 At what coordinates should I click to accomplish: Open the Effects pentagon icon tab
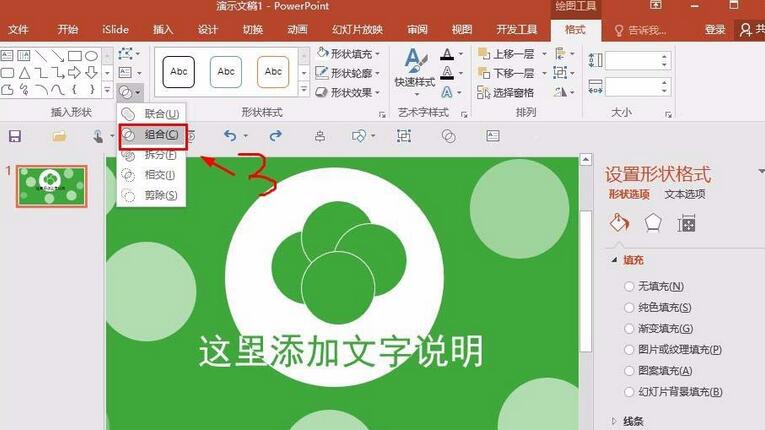653,223
